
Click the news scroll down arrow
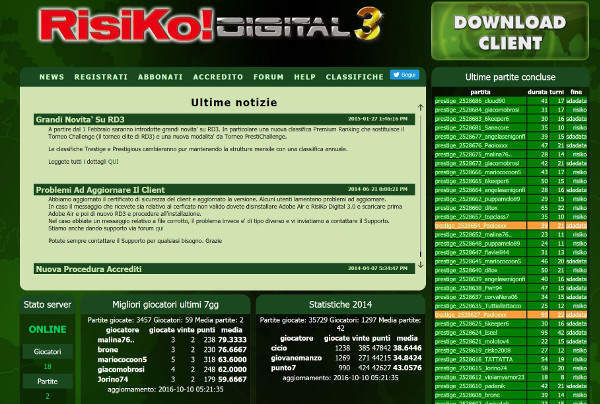click(421, 264)
